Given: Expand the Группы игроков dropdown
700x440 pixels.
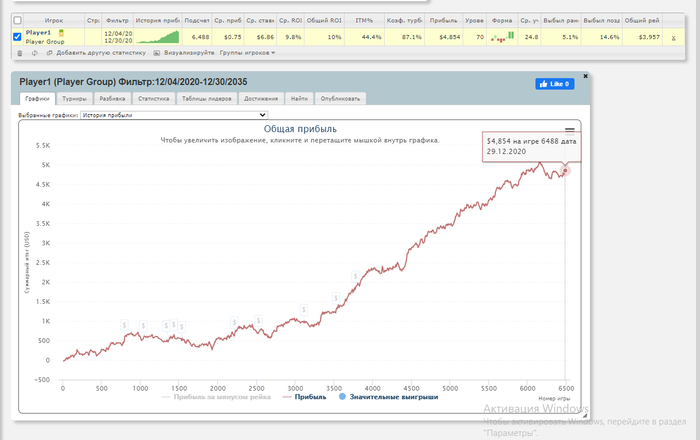Looking at the screenshot, I should pos(247,53).
